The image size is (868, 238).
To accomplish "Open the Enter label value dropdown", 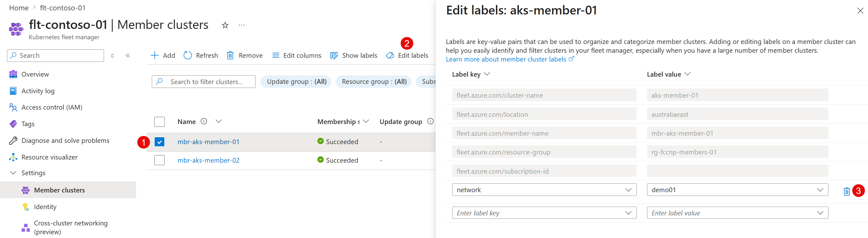I will 820,213.
